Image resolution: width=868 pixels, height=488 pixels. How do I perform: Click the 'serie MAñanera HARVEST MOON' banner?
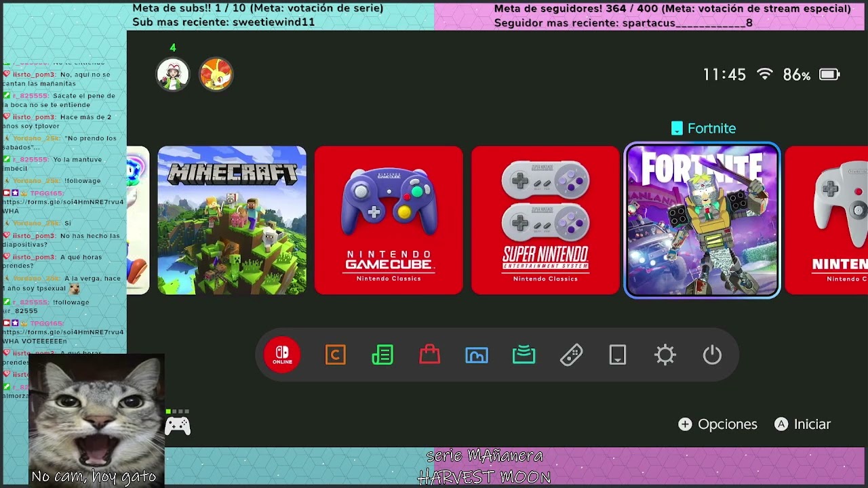click(484, 466)
